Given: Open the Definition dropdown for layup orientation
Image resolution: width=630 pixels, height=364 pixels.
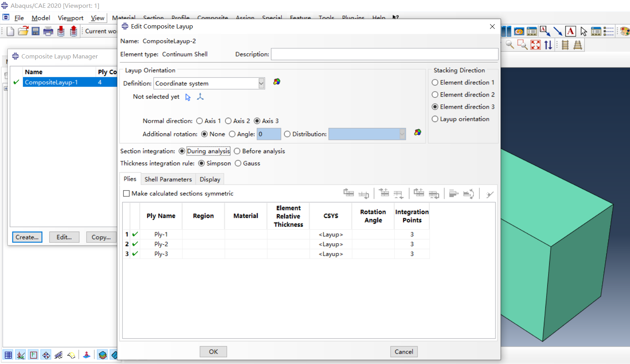Looking at the screenshot, I should 261,83.
